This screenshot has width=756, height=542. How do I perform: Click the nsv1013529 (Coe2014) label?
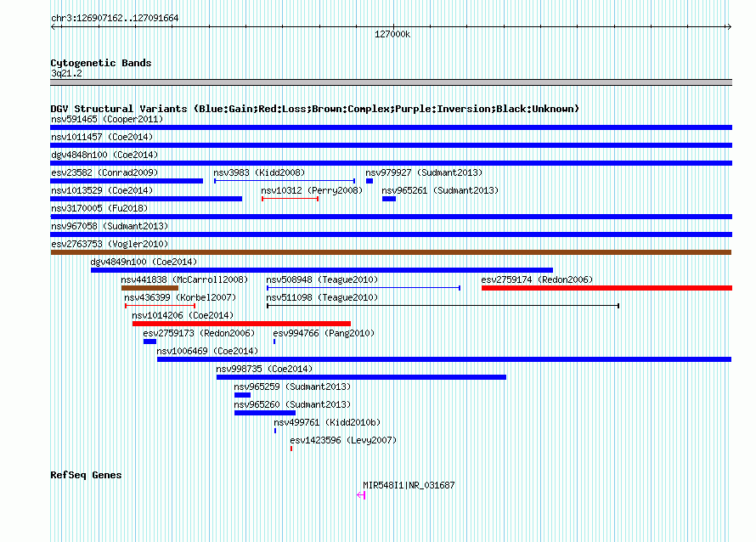click(102, 190)
